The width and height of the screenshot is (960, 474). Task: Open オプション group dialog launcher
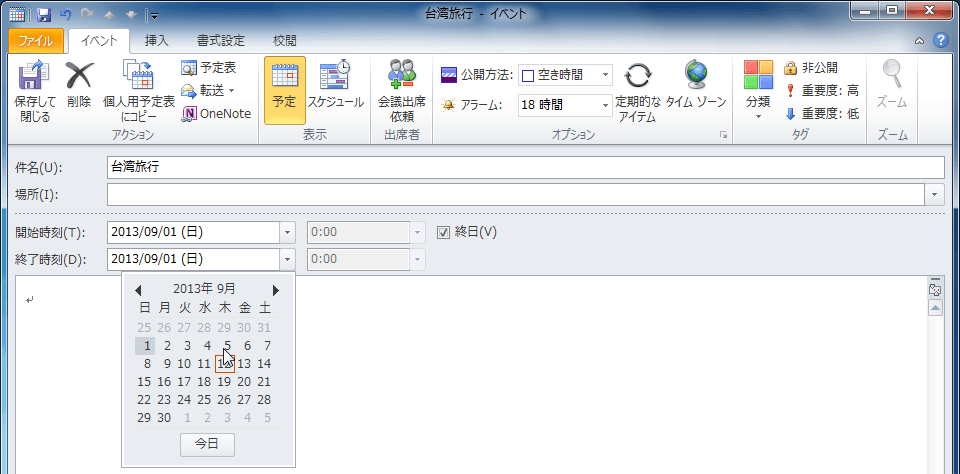pos(723,135)
